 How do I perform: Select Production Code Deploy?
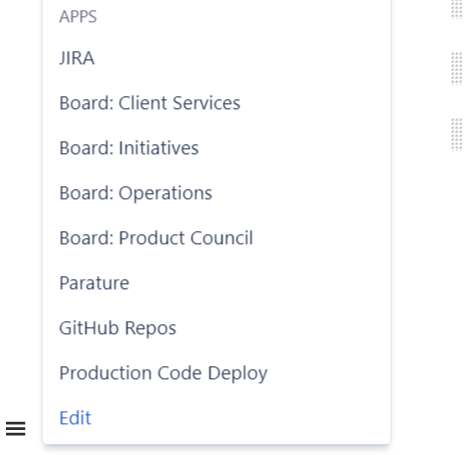point(163,373)
